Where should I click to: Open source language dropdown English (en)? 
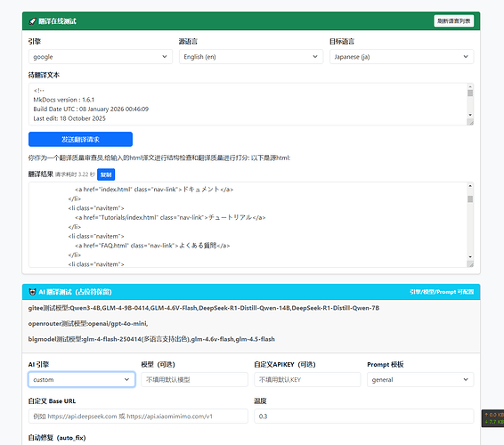251,57
